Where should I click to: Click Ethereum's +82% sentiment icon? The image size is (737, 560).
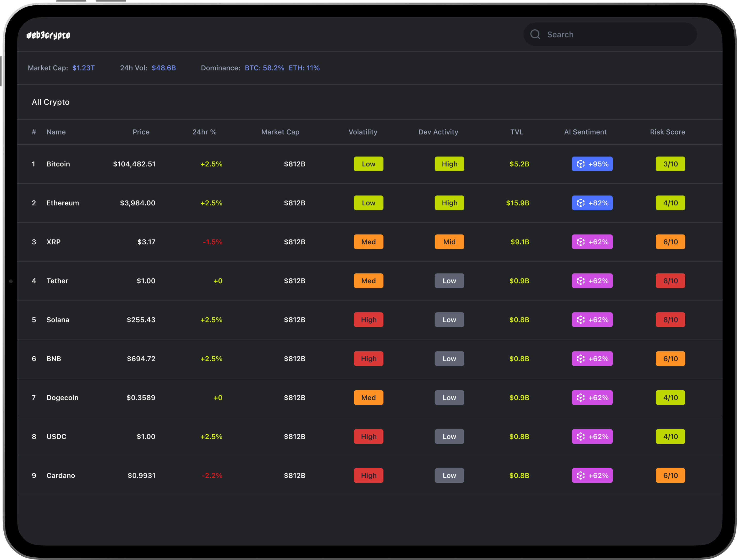point(581,203)
